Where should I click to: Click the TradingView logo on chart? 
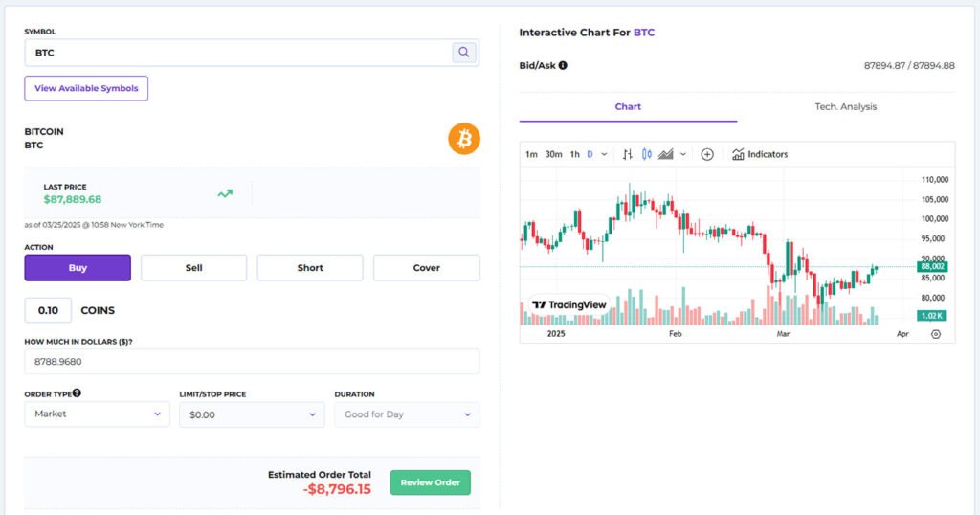(x=569, y=304)
